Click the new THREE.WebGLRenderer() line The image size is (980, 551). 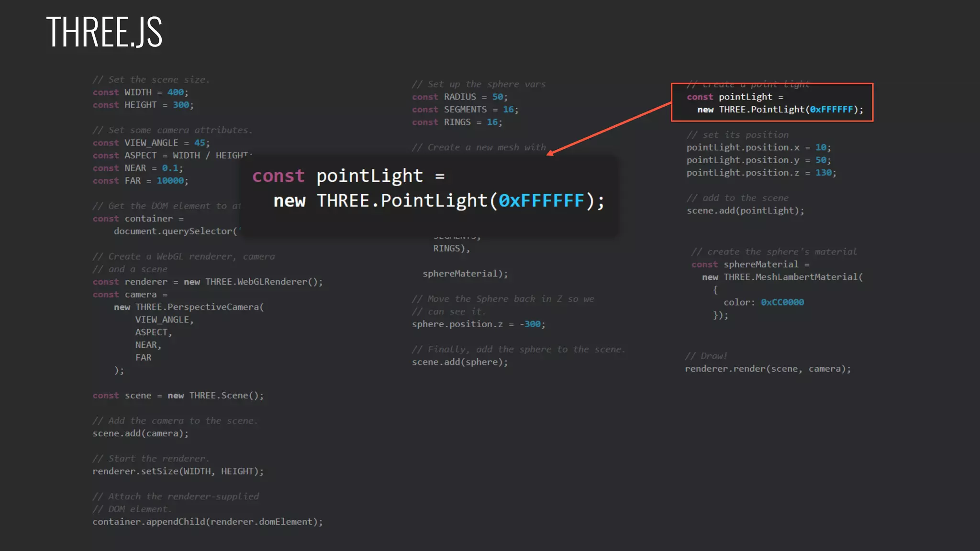(208, 282)
